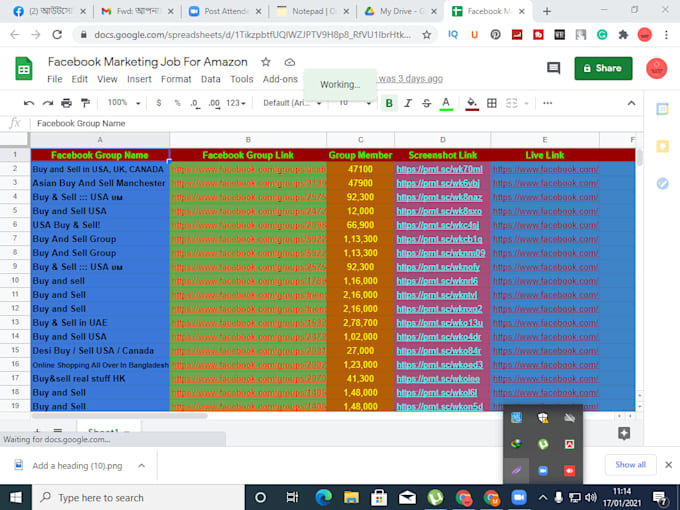The image size is (680, 510).
Task: Open a new browser tab
Action: [x=547, y=11]
